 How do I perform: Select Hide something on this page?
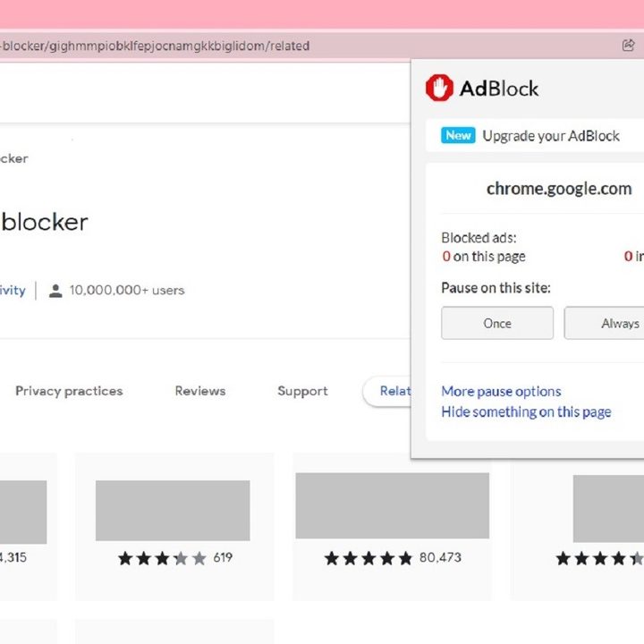tap(526, 412)
